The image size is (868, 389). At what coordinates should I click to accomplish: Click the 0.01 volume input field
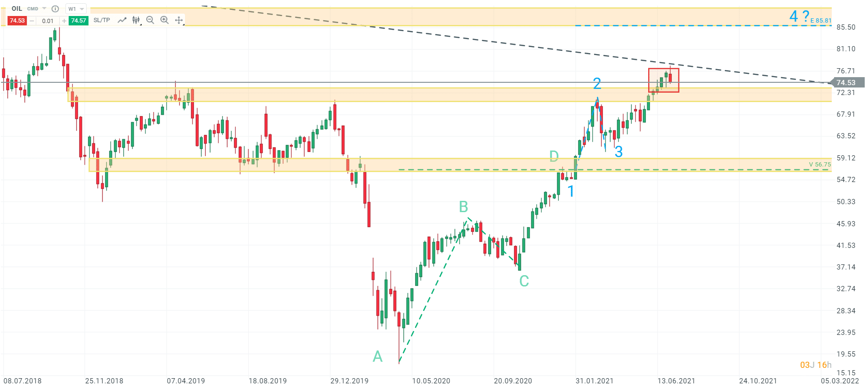tap(48, 21)
